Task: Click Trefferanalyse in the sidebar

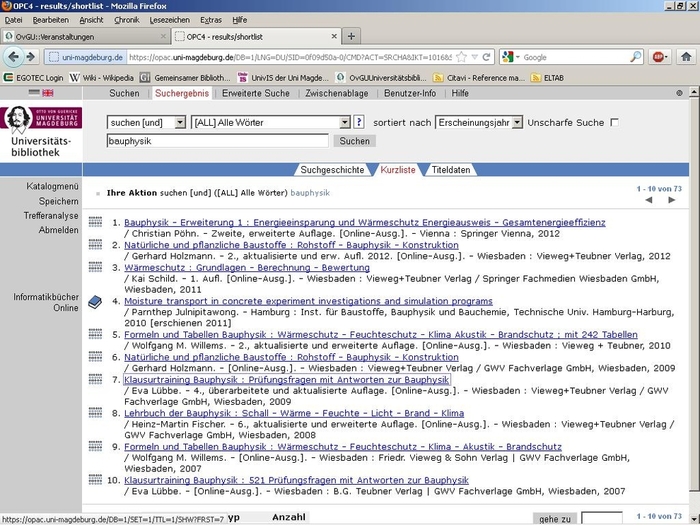Action: (51, 216)
